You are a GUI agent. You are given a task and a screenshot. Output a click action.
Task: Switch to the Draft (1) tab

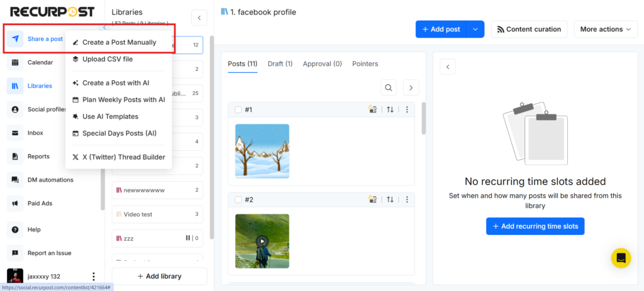click(x=280, y=64)
